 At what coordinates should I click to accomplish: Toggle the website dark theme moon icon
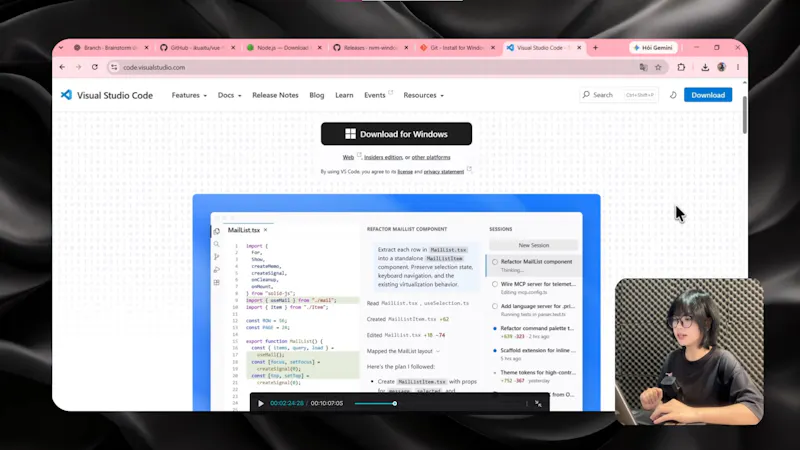click(x=673, y=95)
